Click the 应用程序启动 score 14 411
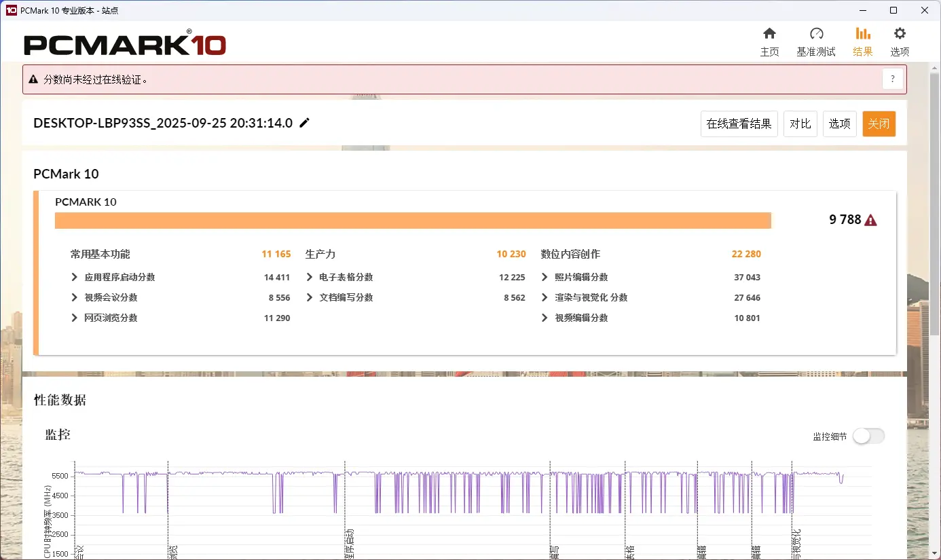Image resolution: width=941 pixels, height=560 pixels. pos(277,278)
